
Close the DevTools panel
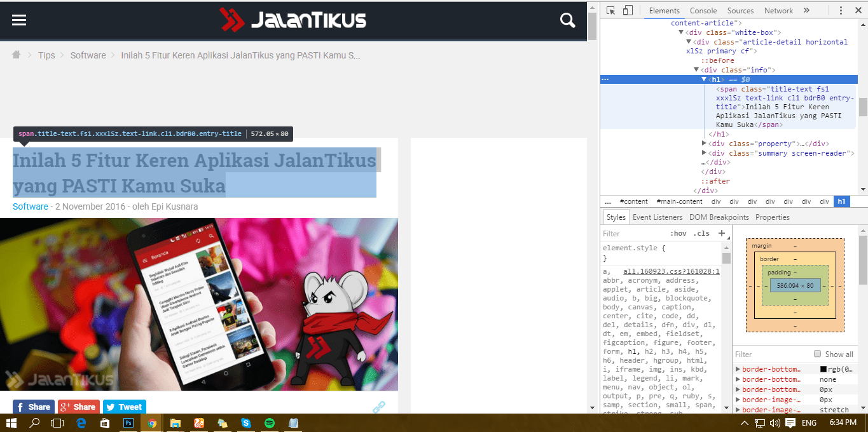(857, 11)
